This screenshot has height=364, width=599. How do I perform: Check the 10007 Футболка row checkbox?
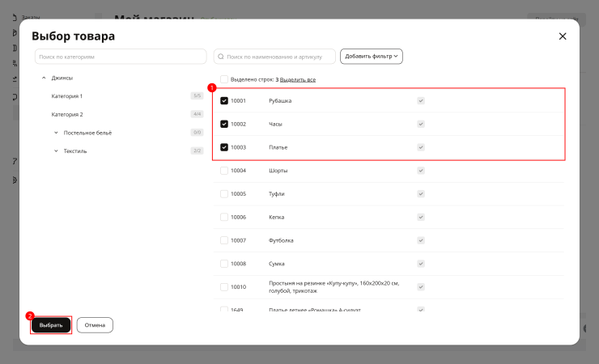pos(224,240)
